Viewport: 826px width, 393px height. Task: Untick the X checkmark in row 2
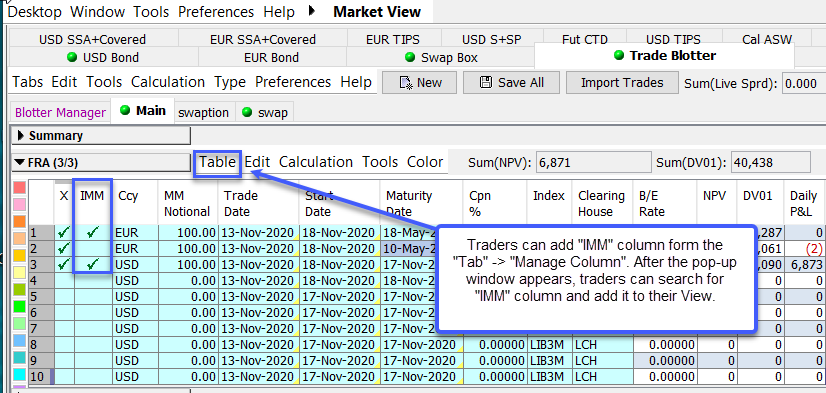[x=64, y=248]
